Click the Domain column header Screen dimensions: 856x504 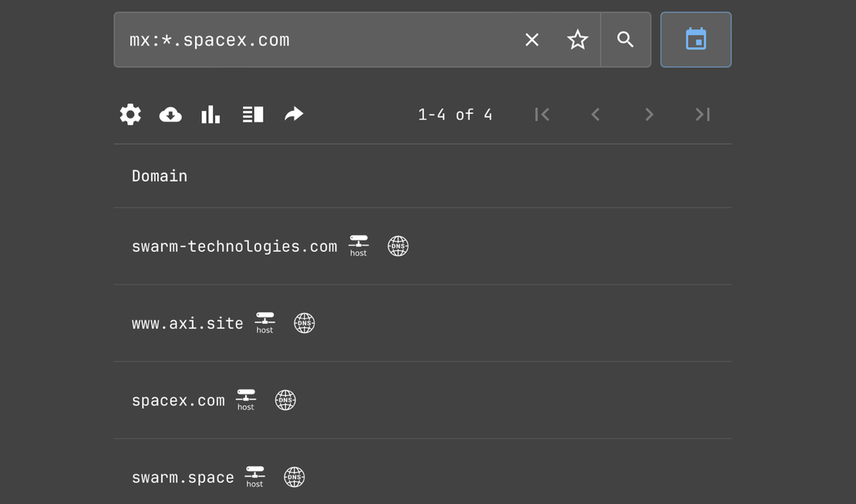[x=159, y=176]
